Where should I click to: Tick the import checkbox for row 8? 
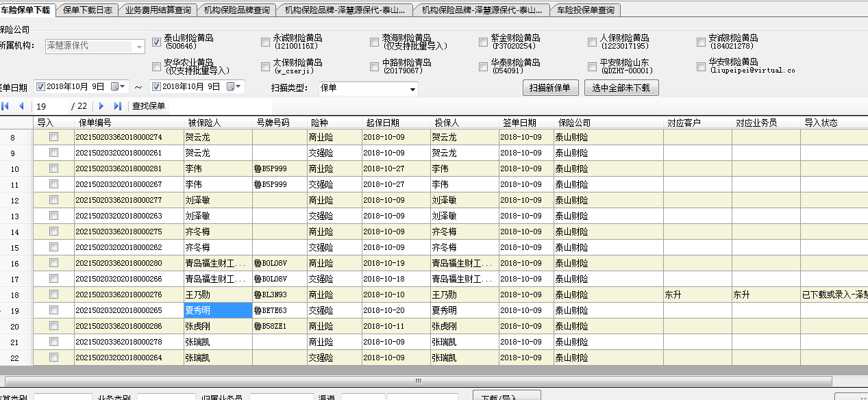pyautogui.click(x=53, y=137)
